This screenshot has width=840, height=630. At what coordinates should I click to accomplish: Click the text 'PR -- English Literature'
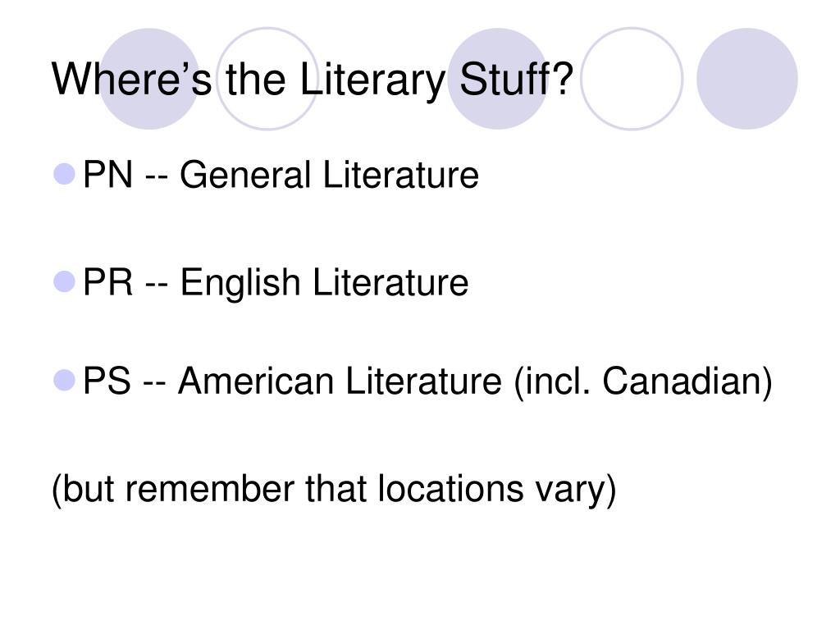click(276, 282)
